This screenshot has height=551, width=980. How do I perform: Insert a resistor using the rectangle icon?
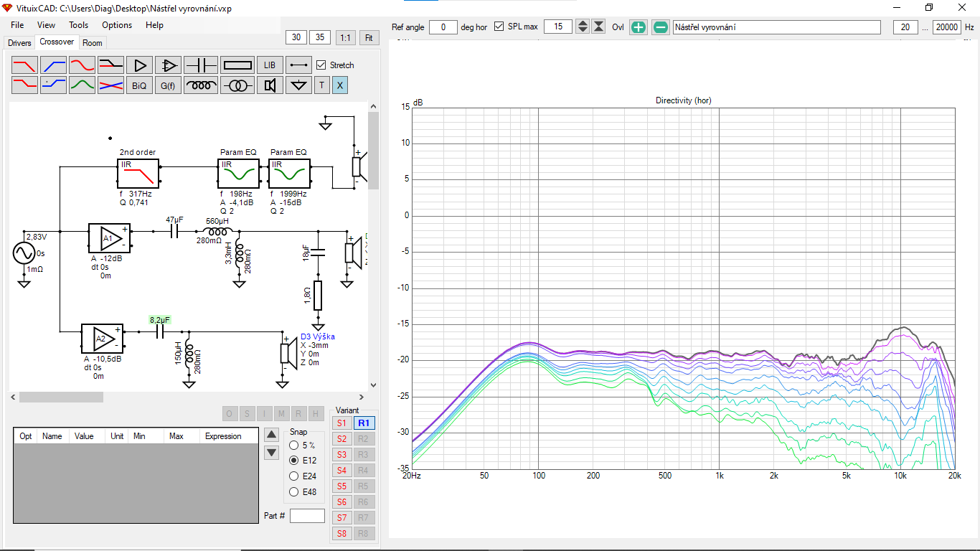pyautogui.click(x=237, y=65)
